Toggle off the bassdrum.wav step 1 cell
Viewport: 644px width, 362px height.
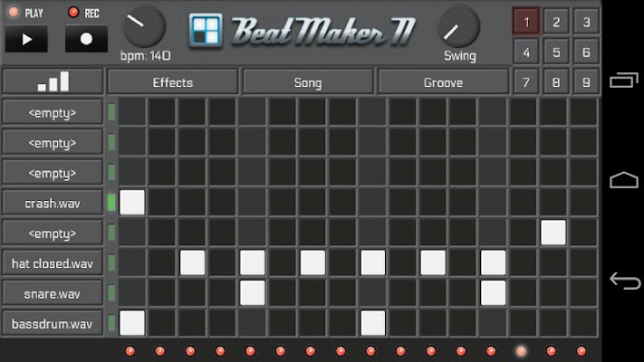click(x=132, y=323)
